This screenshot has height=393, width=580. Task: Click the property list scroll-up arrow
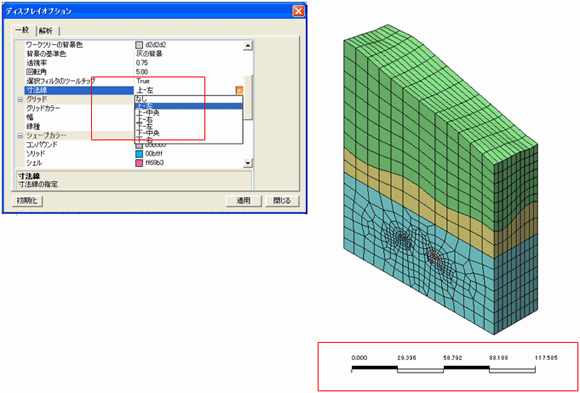[x=249, y=45]
